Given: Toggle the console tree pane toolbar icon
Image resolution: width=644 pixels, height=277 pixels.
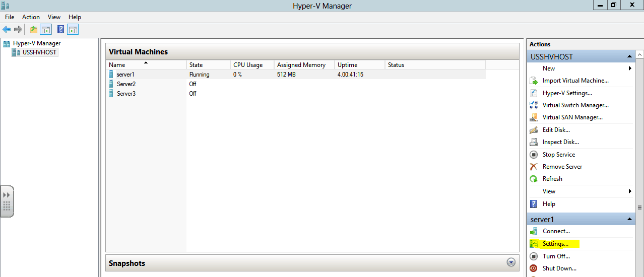Looking at the screenshot, I should (x=46, y=30).
